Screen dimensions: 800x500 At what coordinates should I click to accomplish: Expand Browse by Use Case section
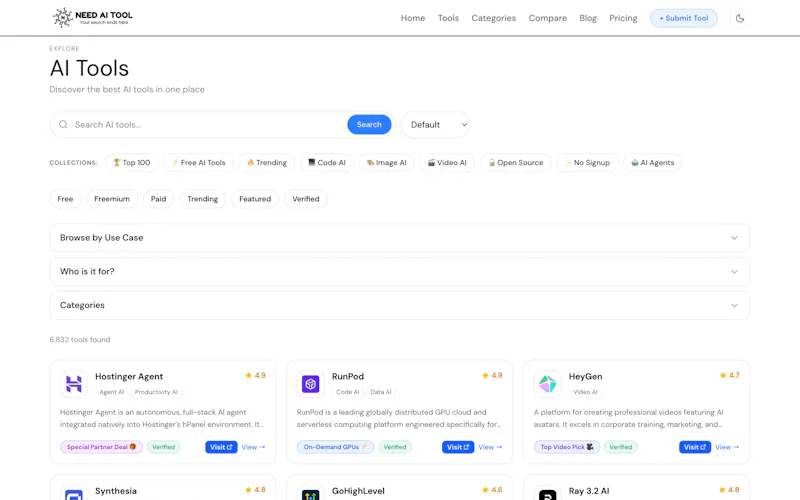pyautogui.click(x=399, y=238)
